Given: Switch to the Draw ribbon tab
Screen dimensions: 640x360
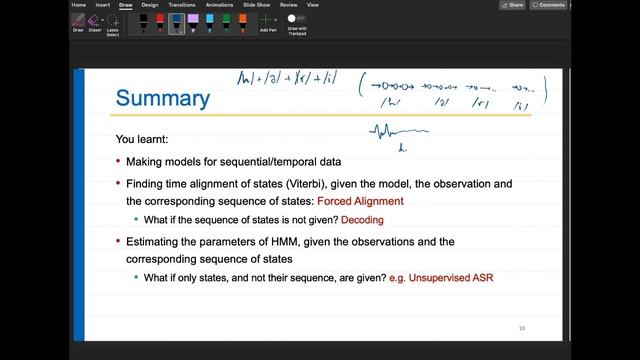Looking at the screenshot, I should pos(125,5).
